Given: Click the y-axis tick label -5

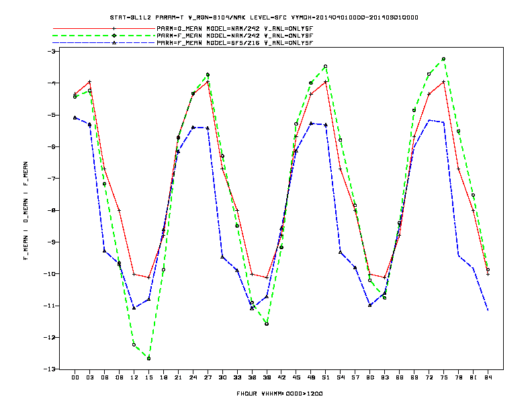Looking at the screenshot, I should click(x=52, y=115).
